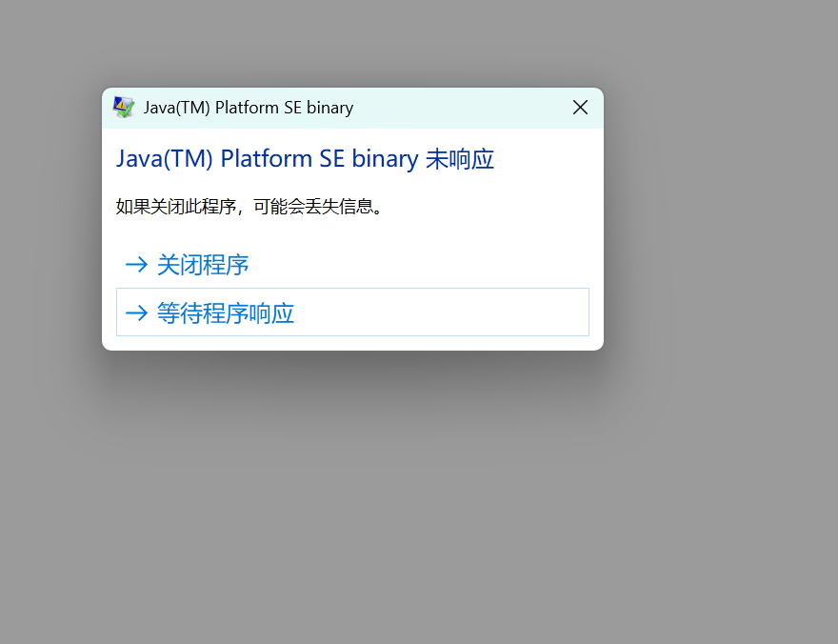The width and height of the screenshot is (838, 644).
Task: Click the 未响应 word in the heading
Action: tap(459, 159)
